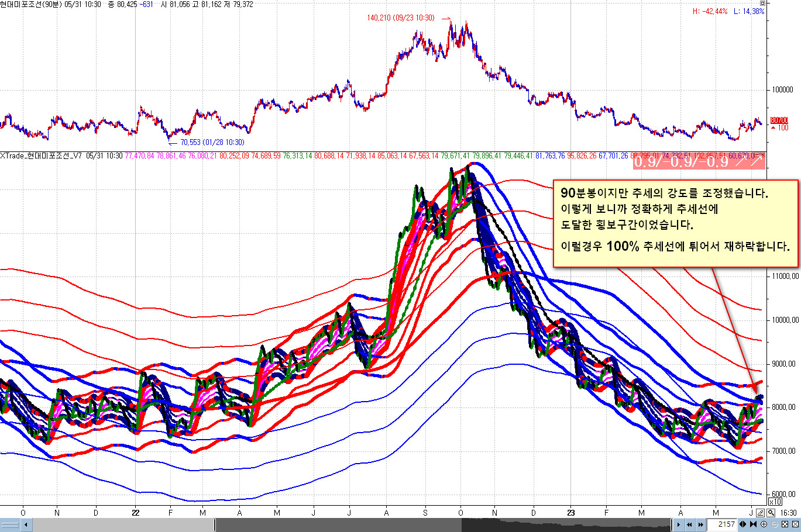Maximize price pane using the small square icon
The image size is (801, 532).
(762, 4)
